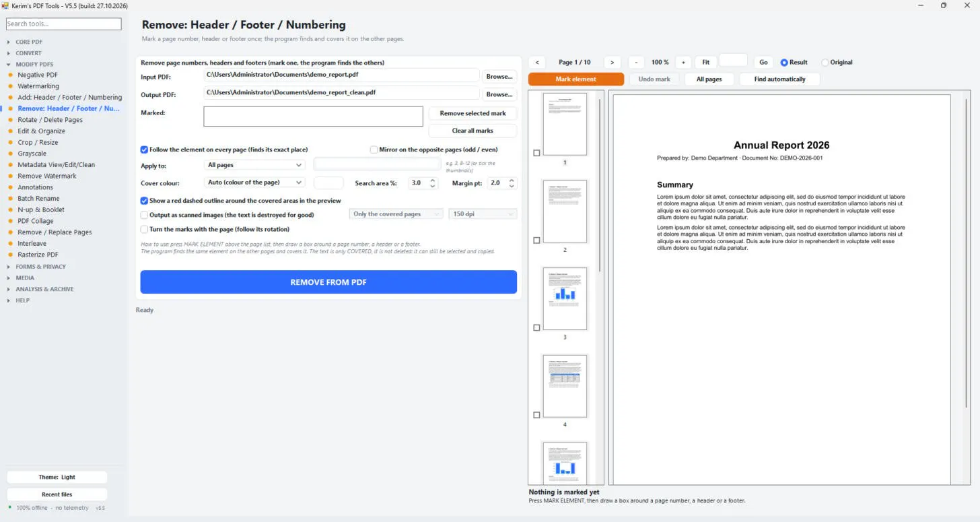
Task: Open the Apply to All pages dropdown
Action: [254, 165]
